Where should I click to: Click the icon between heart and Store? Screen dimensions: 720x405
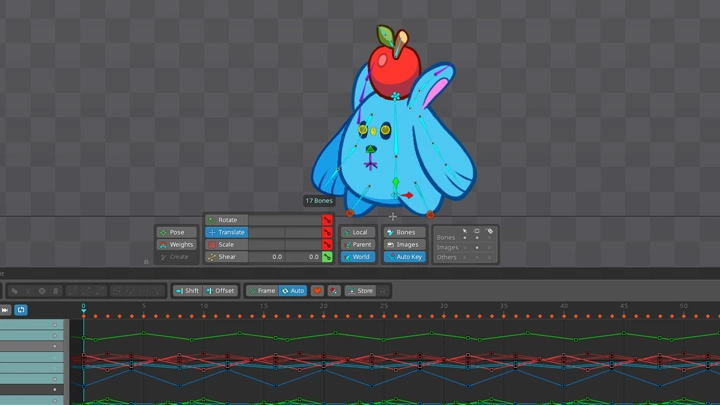334,291
